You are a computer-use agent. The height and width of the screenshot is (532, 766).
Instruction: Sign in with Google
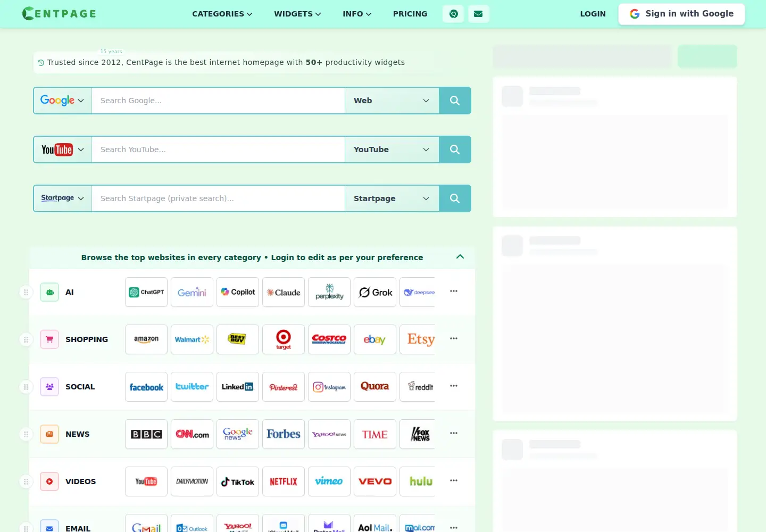681,14
